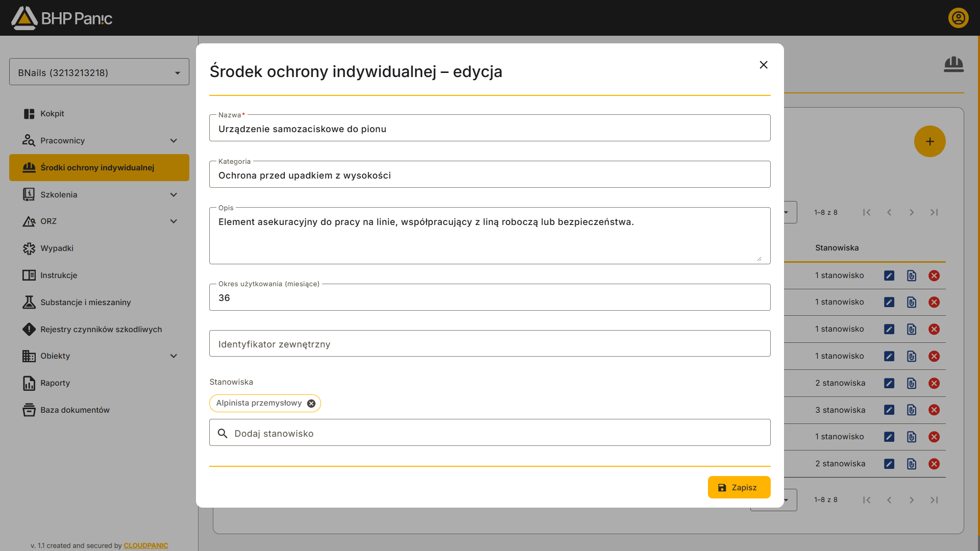This screenshot has height=551, width=980.
Task: Open Rejestry czynników szkodliwych
Action: [x=99, y=330]
